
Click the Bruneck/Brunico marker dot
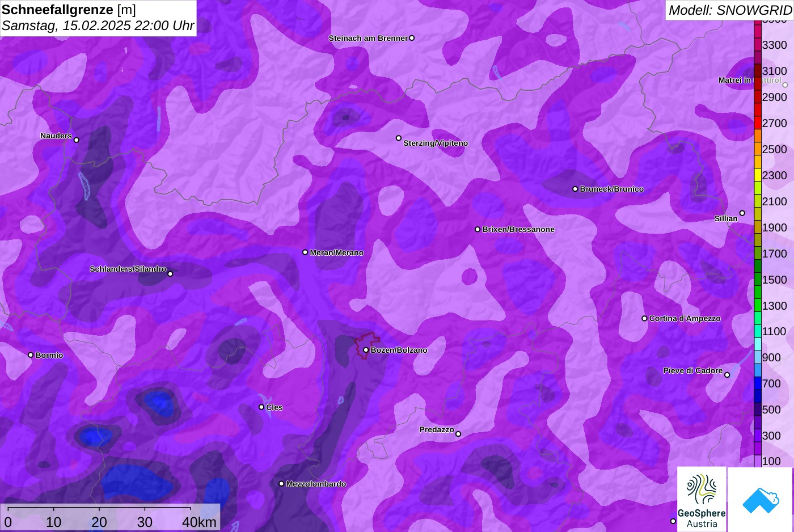(x=575, y=189)
